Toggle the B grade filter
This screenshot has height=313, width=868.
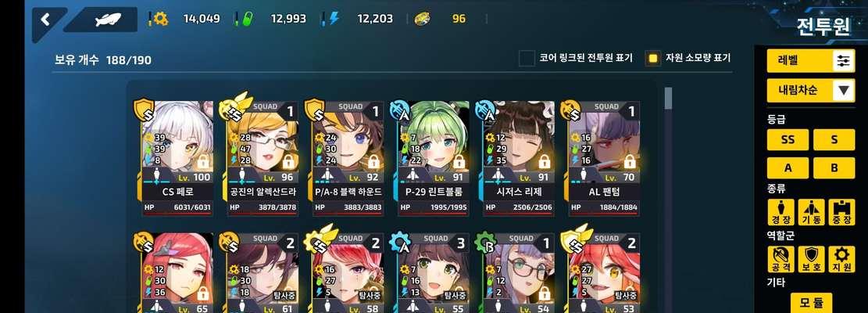(x=834, y=168)
